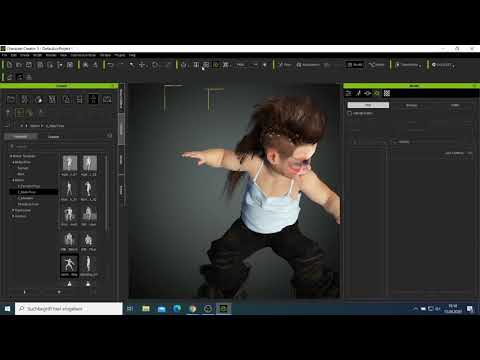The image size is (480, 360).
Task: Click the Content panel search field
Action: [x=58, y=146]
